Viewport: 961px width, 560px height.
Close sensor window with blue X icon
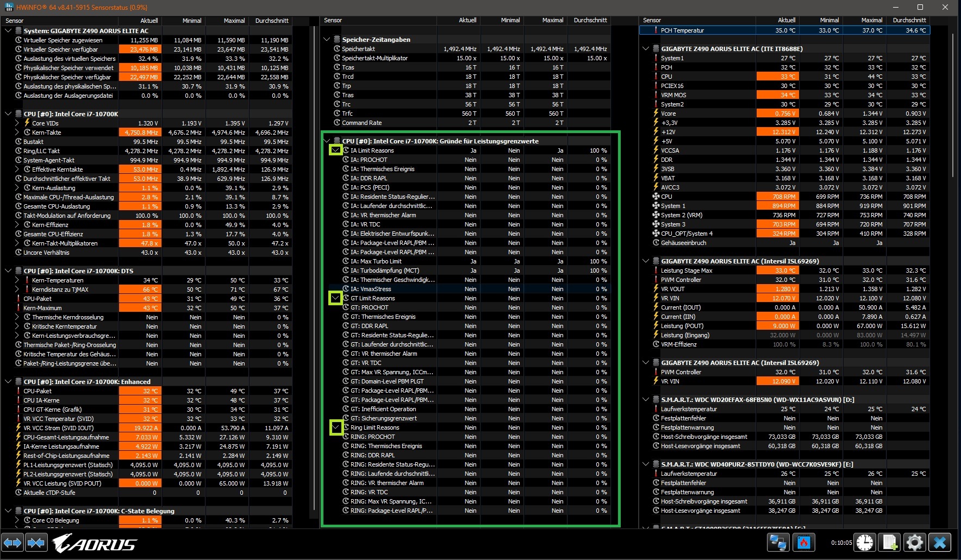(940, 543)
